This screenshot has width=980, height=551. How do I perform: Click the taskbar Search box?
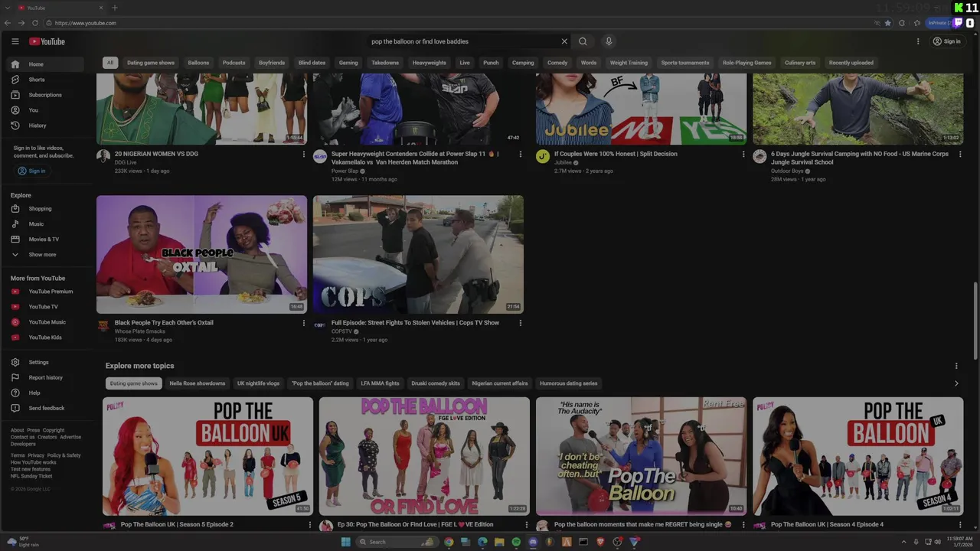[395, 542]
